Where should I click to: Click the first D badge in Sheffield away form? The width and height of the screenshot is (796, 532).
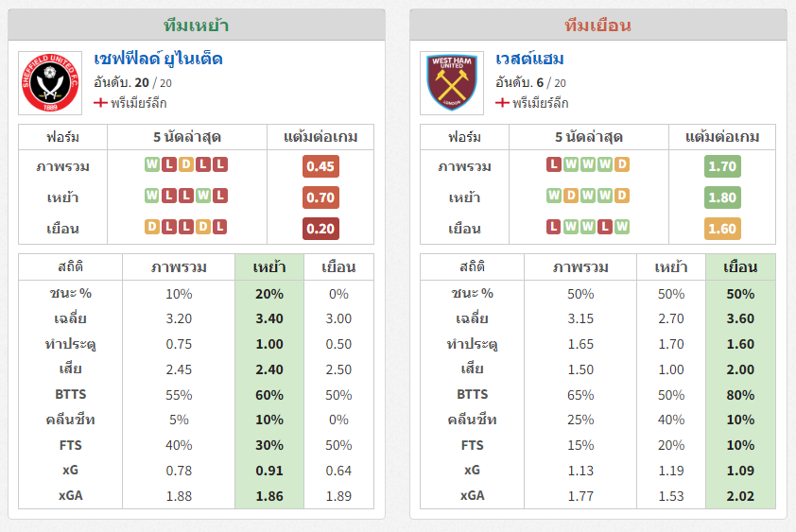coord(152,227)
